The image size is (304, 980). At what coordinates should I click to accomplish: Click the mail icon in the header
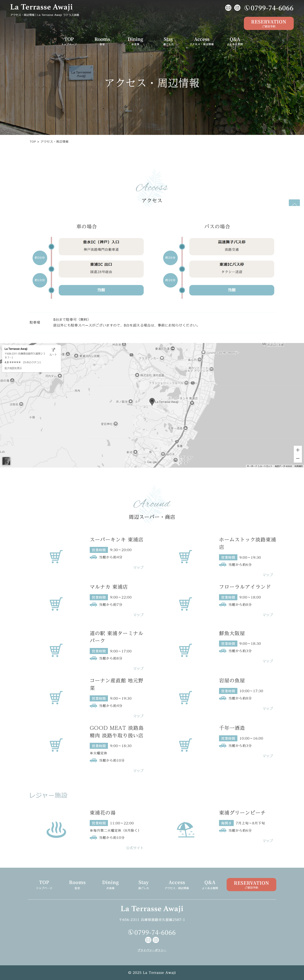point(228,8)
